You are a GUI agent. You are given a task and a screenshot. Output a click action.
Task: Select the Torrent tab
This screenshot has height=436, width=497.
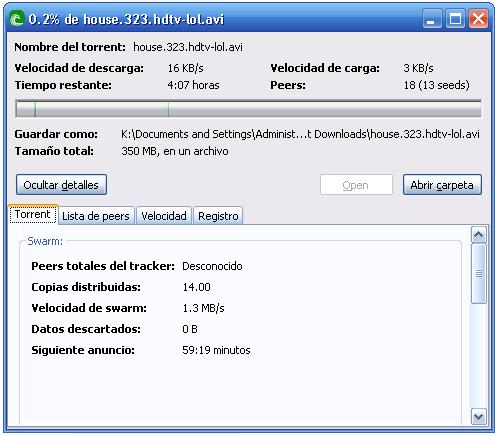(33, 214)
